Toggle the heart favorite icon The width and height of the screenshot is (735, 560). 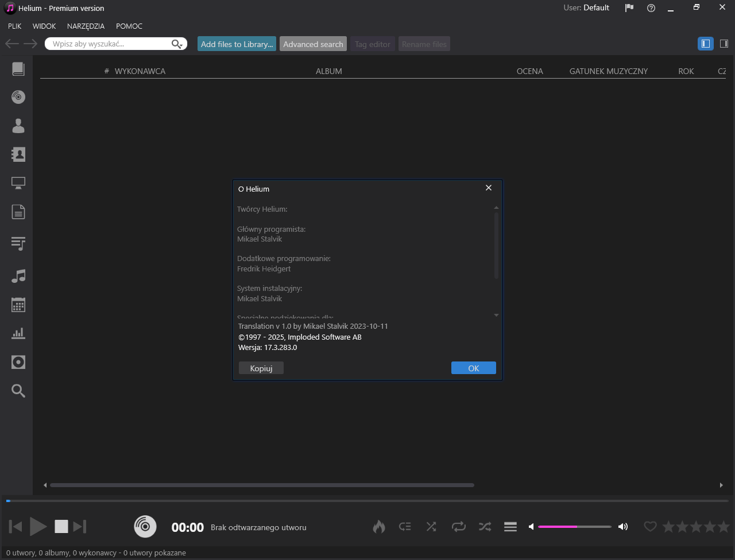(650, 527)
